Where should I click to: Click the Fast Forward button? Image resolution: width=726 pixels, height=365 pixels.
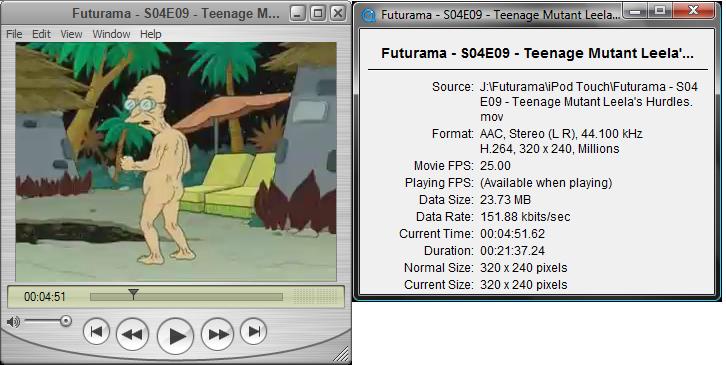(218, 334)
